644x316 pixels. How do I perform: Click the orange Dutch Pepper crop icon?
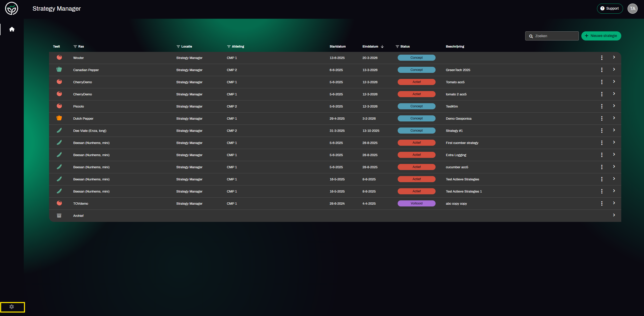coord(59,118)
